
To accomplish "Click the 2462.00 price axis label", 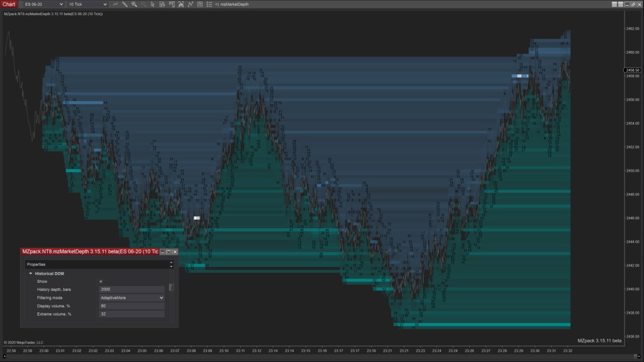I will pos(633,29).
